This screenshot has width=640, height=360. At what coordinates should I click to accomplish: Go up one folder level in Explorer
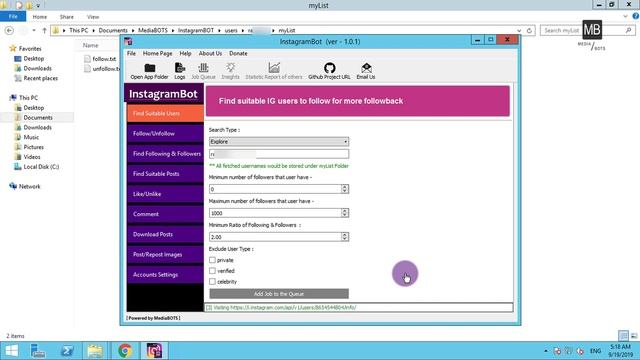(x=44, y=31)
